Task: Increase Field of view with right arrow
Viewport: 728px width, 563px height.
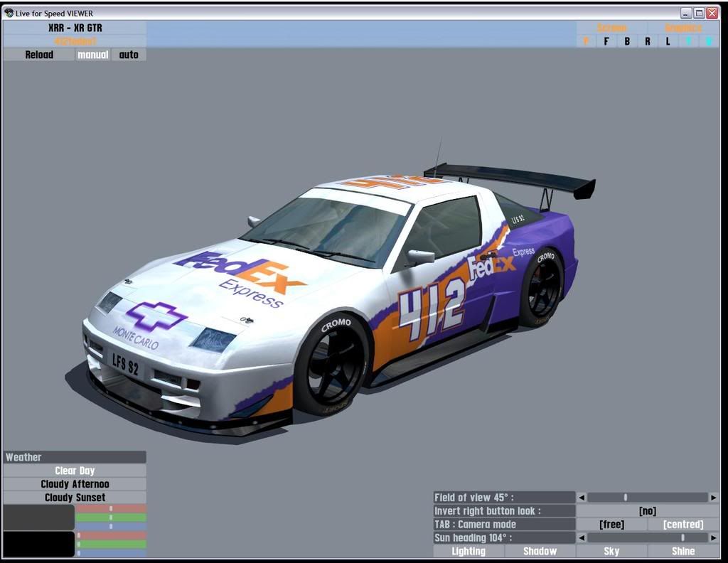Action: point(714,498)
